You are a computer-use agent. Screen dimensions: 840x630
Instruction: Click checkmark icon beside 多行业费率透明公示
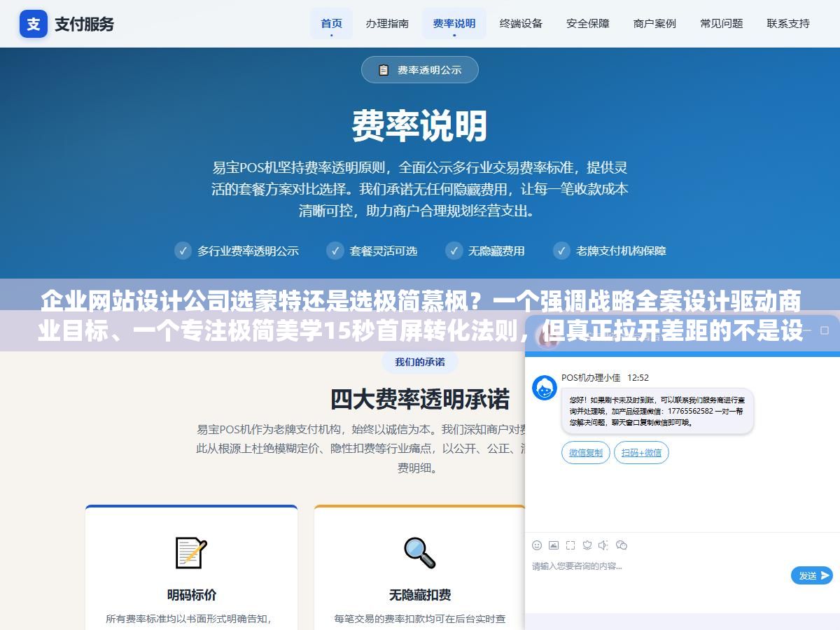click(x=183, y=251)
